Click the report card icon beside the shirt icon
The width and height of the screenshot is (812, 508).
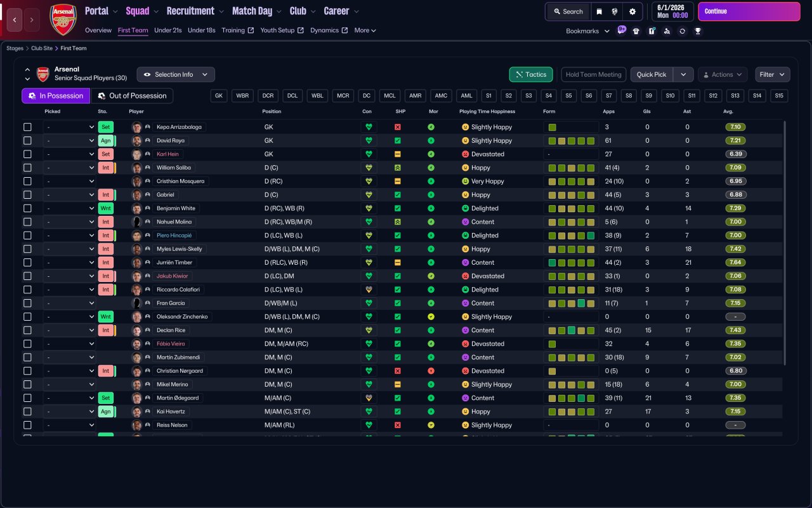tap(652, 31)
